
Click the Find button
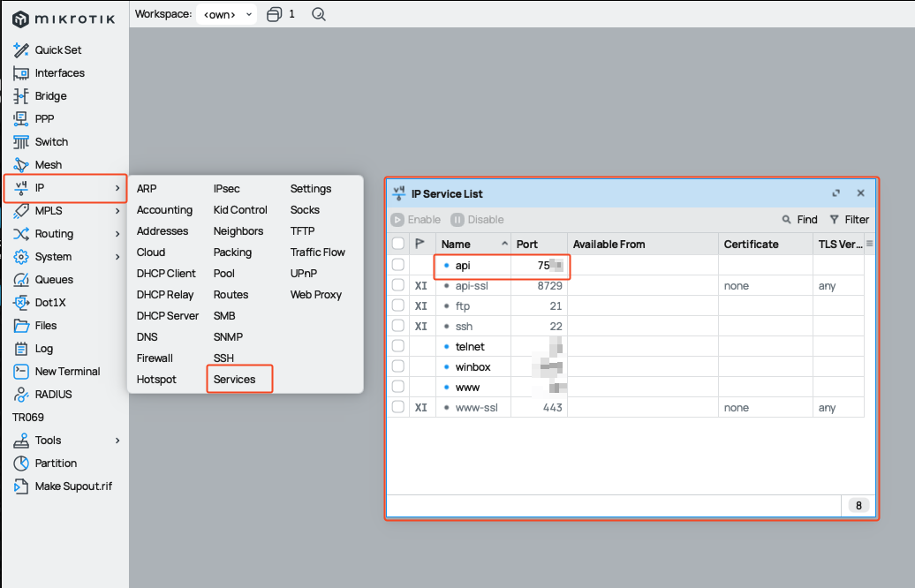799,220
